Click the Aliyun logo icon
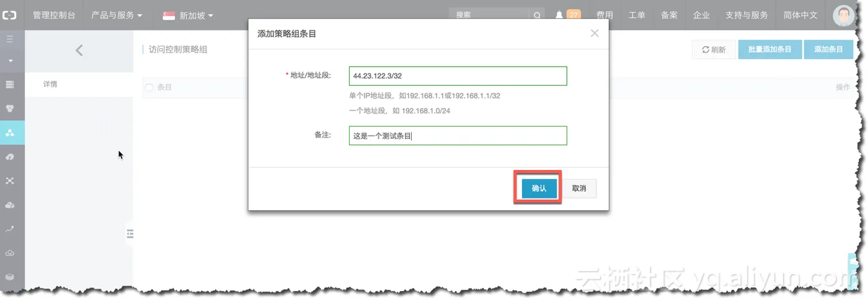 pyautogui.click(x=10, y=15)
